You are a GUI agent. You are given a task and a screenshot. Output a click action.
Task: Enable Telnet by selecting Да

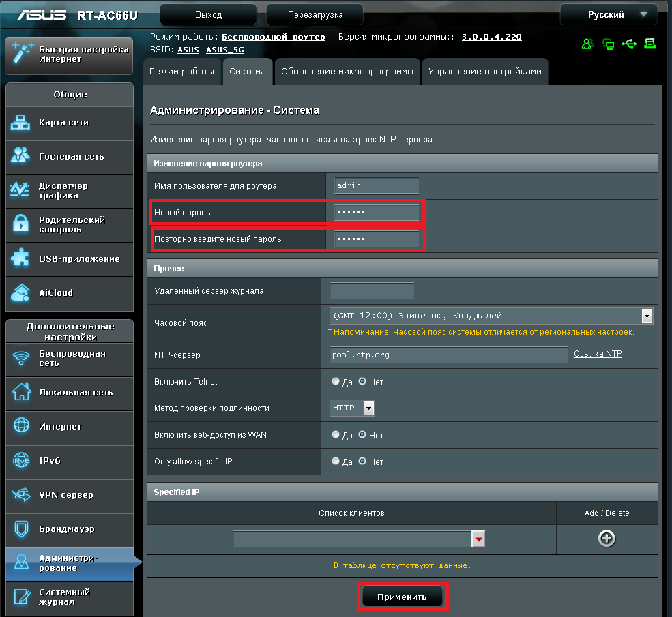point(336,382)
